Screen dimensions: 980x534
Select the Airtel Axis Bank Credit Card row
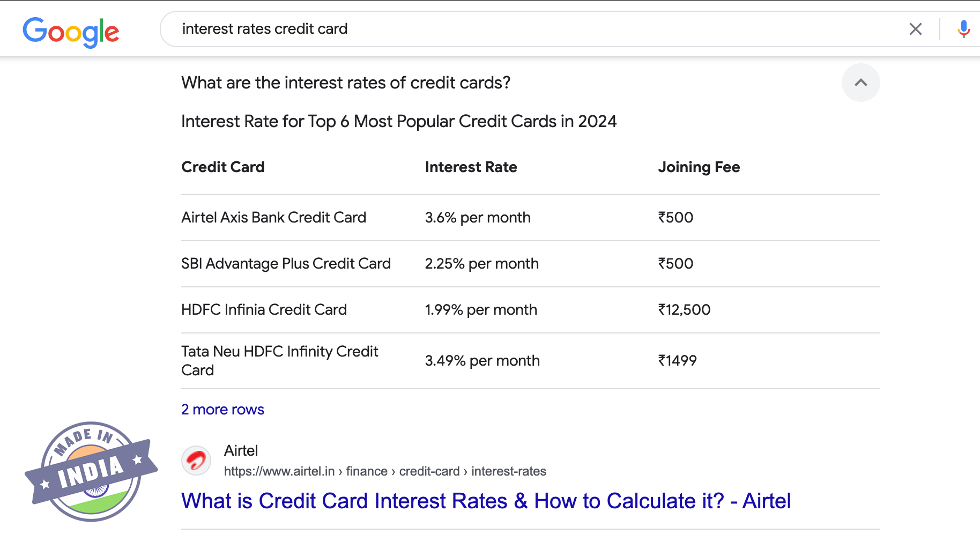click(x=273, y=218)
